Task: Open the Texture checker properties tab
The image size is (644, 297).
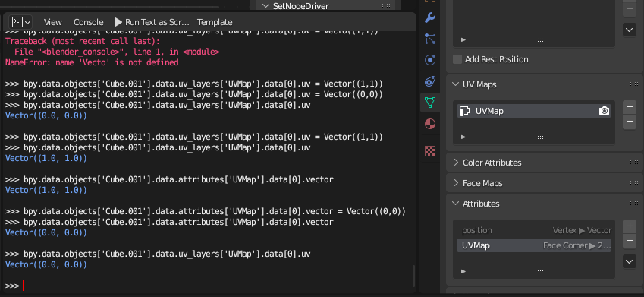Action: pos(429,151)
